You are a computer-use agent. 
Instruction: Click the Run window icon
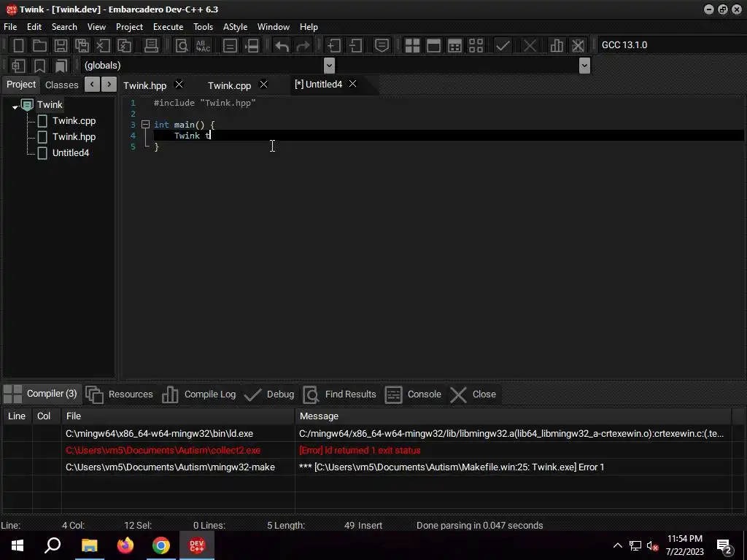coord(433,46)
